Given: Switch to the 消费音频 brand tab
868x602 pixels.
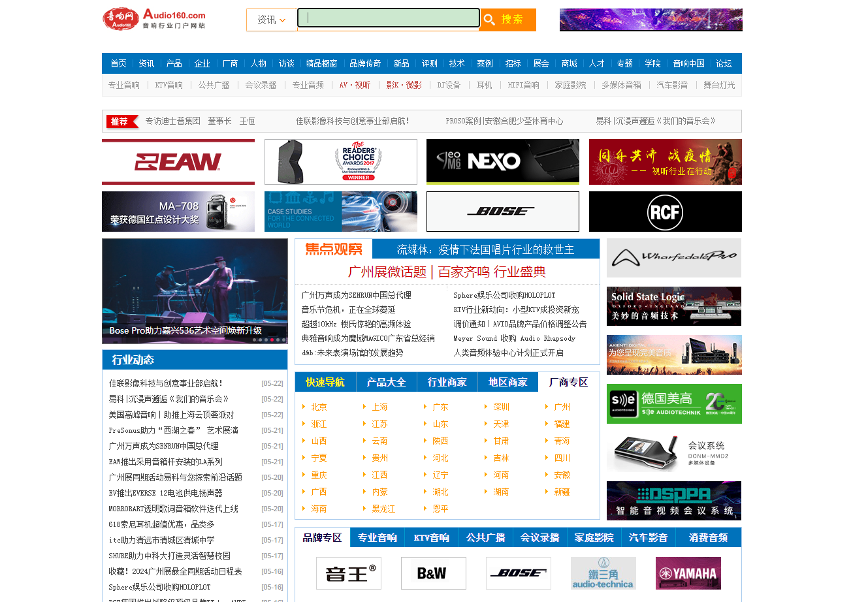Looking at the screenshot, I should (x=708, y=537).
